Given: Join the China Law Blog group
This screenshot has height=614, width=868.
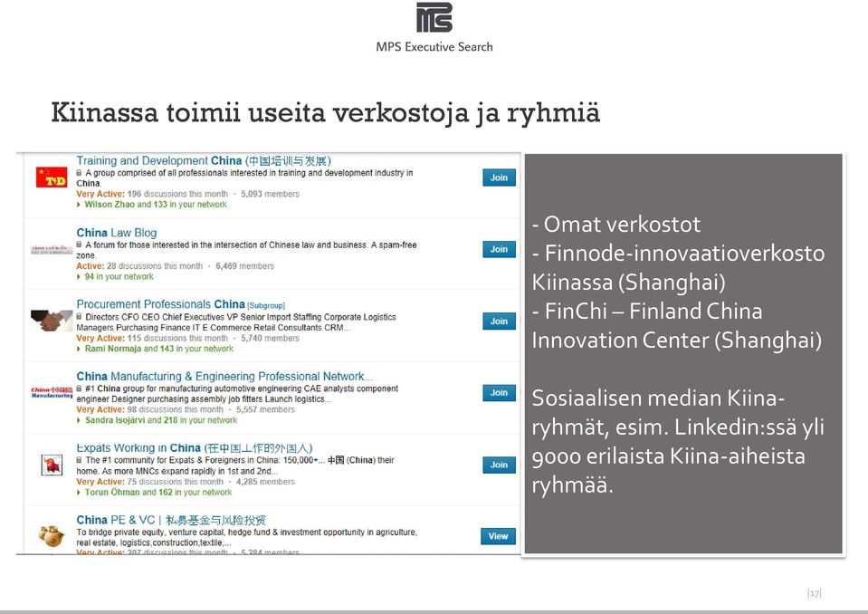Looking at the screenshot, I should click(499, 249).
